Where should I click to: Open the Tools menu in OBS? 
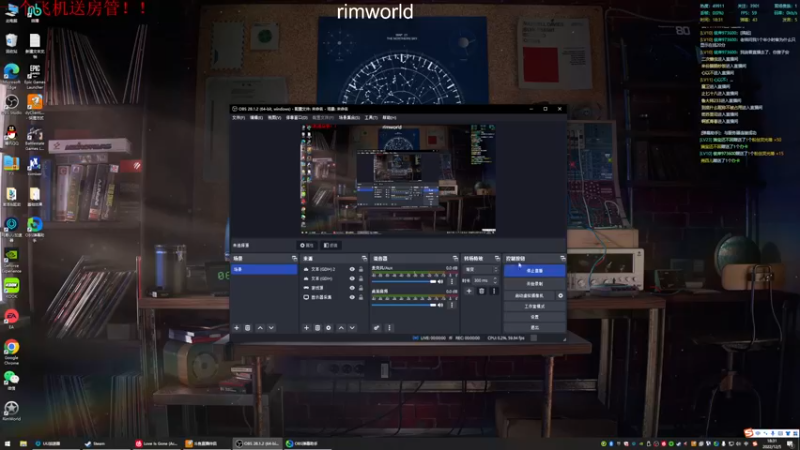371,117
